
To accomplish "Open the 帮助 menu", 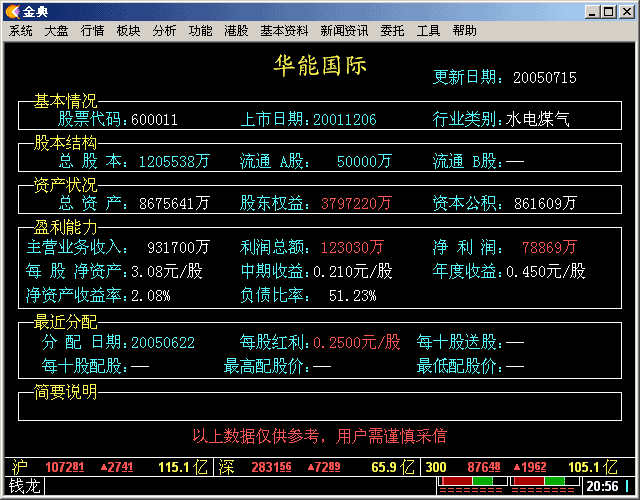I will tap(464, 31).
